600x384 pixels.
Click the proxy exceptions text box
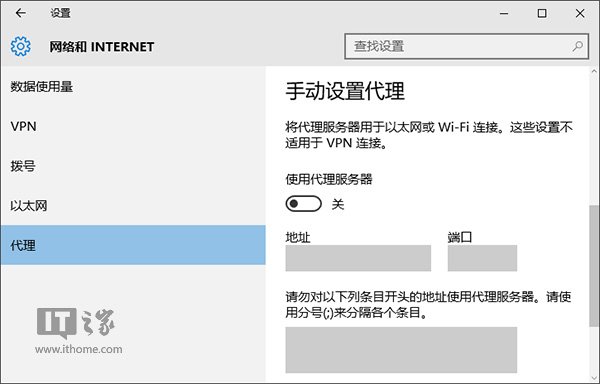point(401,350)
